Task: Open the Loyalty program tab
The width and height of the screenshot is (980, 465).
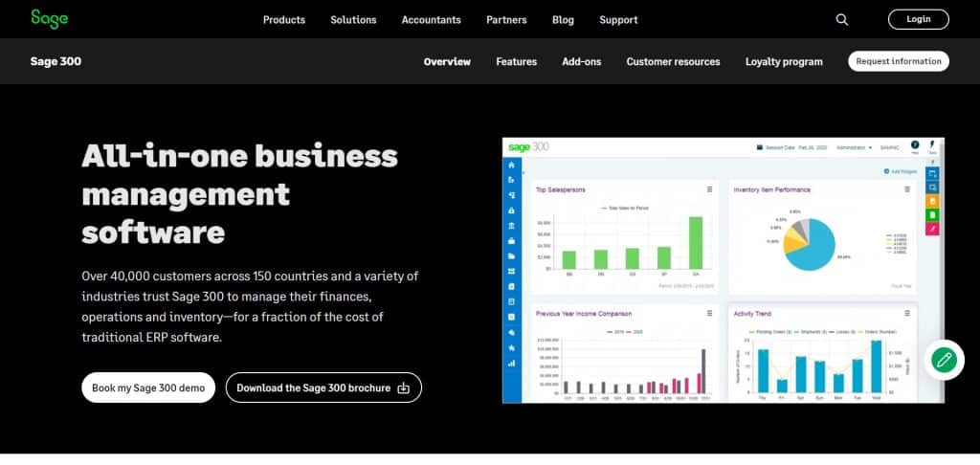Action: click(x=784, y=62)
